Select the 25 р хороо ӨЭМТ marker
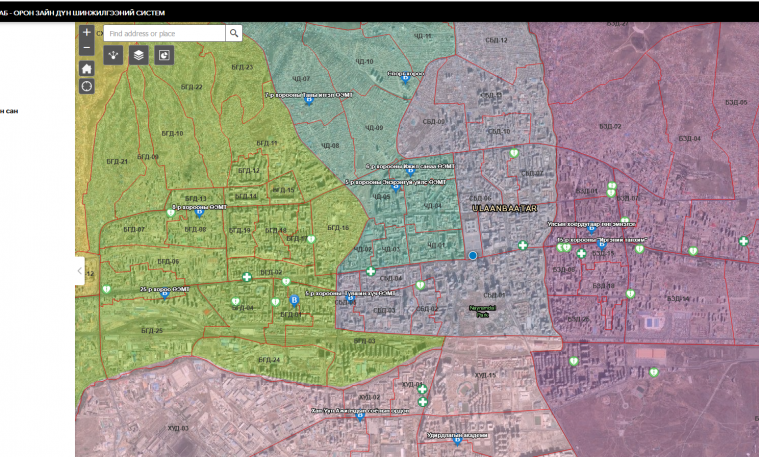The width and height of the screenshot is (759, 457). pos(165,294)
